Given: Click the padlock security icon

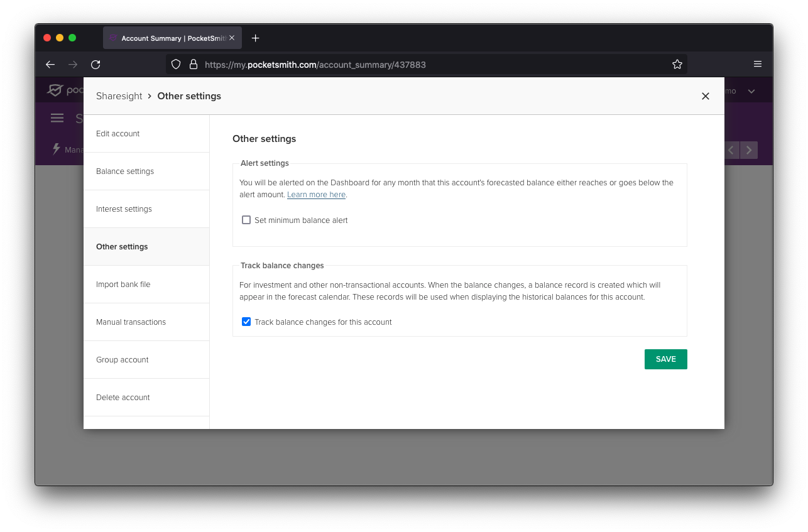Looking at the screenshot, I should point(194,64).
